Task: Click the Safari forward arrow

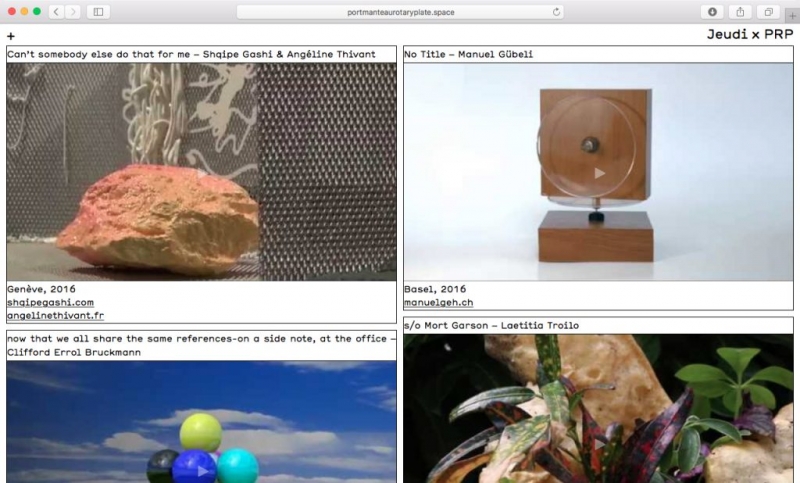Action: [x=72, y=12]
